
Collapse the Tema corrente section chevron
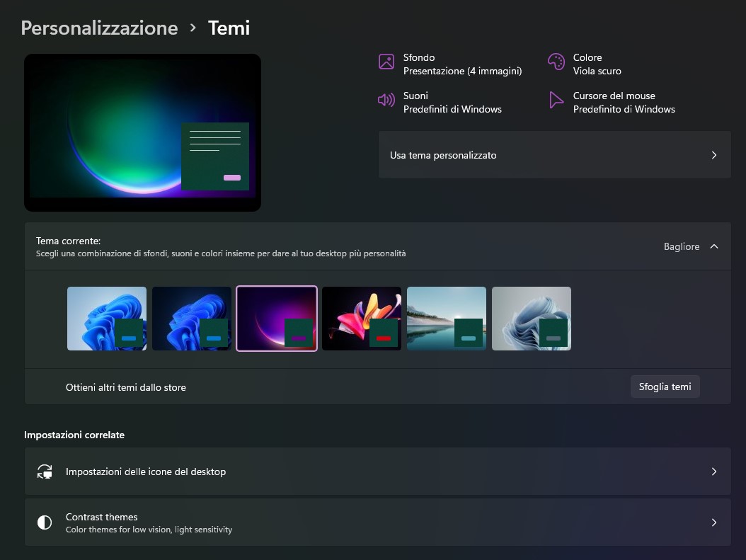point(714,246)
